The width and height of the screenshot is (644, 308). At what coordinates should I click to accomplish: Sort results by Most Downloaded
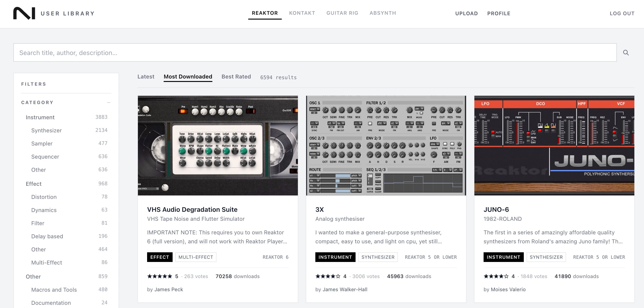click(x=188, y=77)
